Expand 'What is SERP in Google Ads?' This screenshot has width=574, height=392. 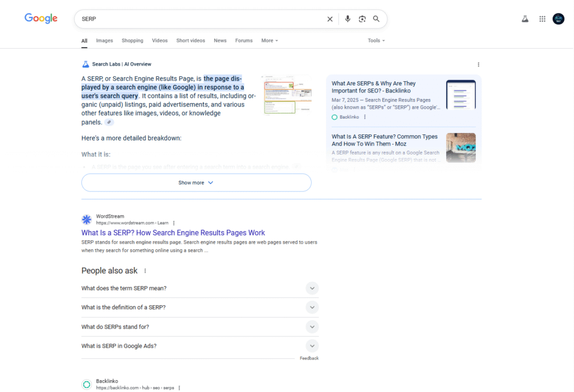(200, 346)
